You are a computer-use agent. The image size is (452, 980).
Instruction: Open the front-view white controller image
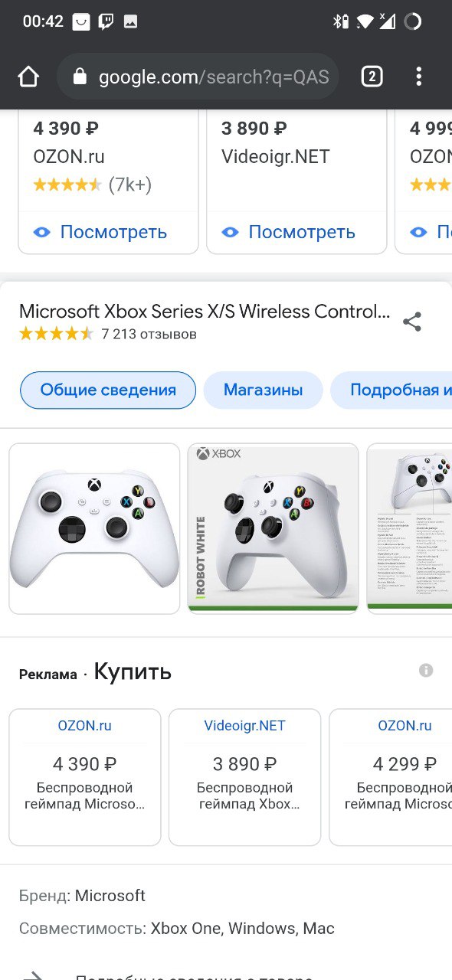coord(94,528)
